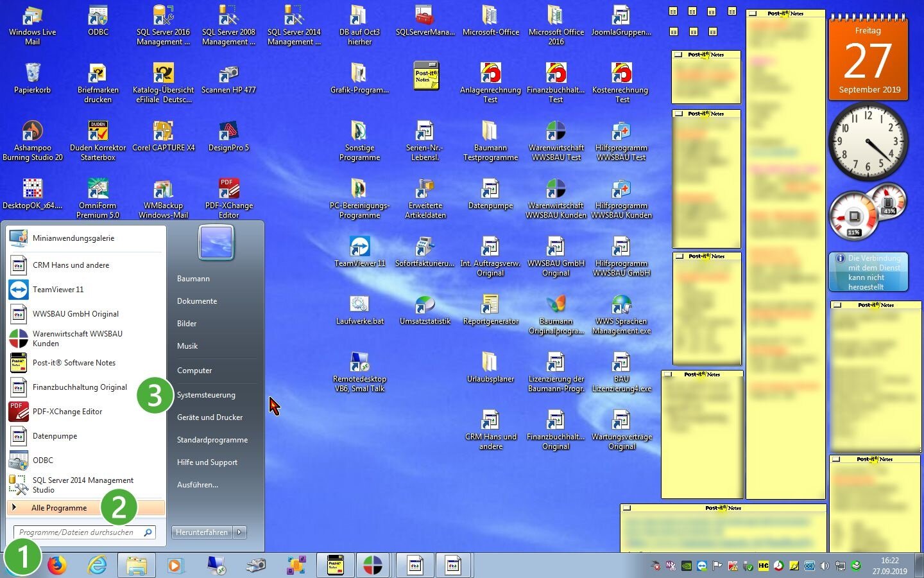Open Laufwerke.bat on the desktop

click(359, 310)
